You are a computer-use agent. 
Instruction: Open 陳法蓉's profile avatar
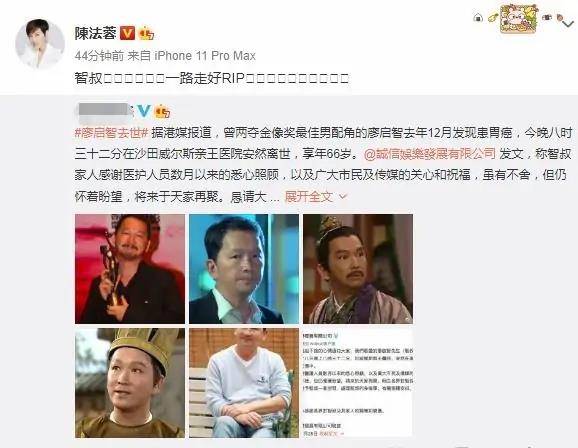(x=40, y=44)
